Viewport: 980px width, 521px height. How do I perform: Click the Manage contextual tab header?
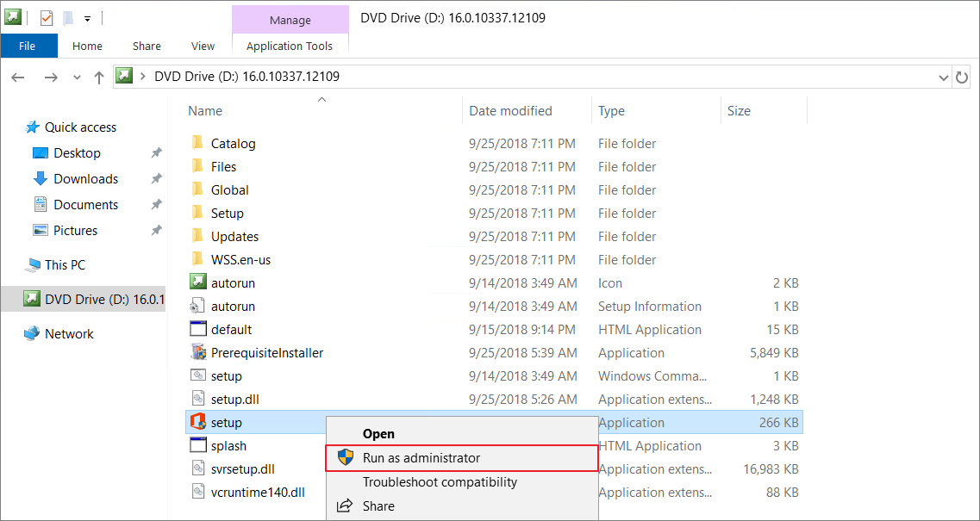[290, 20]
